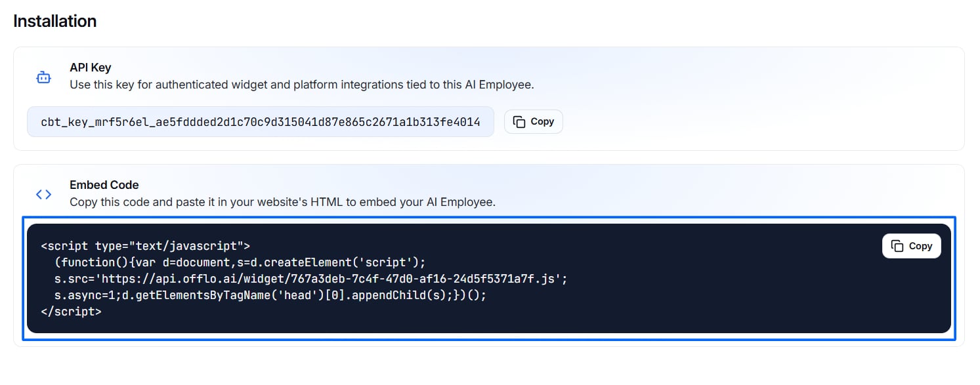980x385 pixels.
Task: Click the embed code instruction text
Action: 282,202
